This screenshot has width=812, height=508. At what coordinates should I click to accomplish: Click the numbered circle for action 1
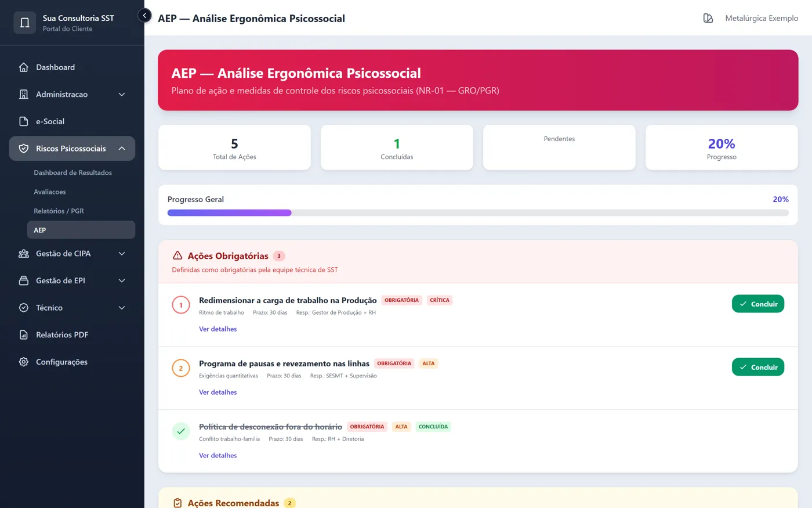181,305
